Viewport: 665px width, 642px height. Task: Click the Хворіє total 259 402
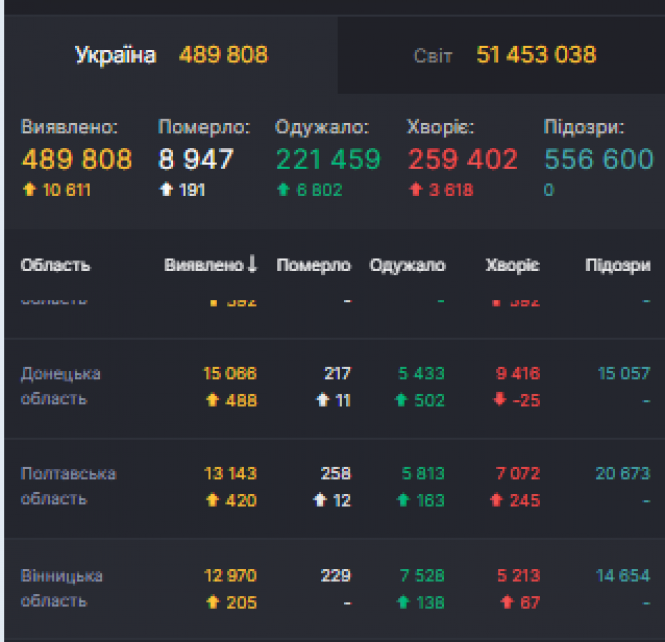(x=462, y=159)
